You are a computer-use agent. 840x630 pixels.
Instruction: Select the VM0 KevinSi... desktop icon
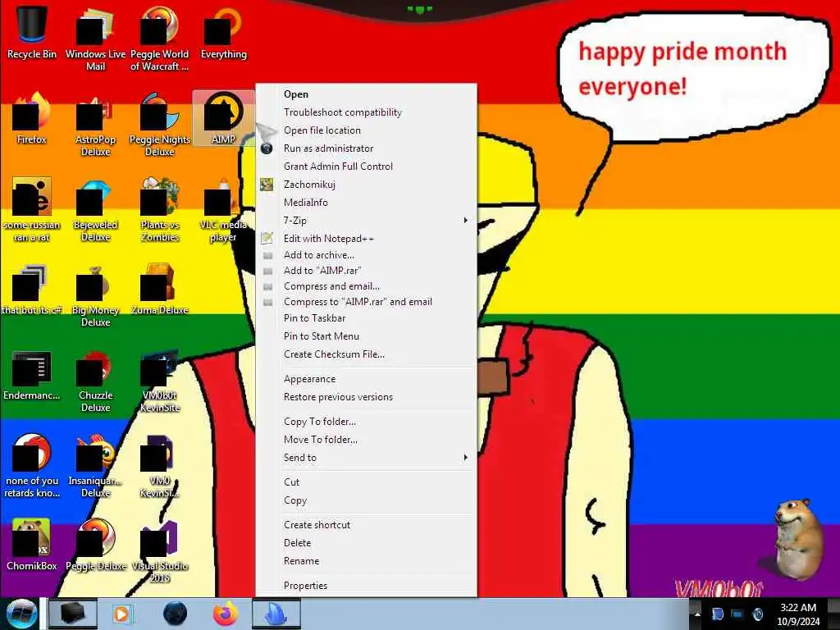160,466
